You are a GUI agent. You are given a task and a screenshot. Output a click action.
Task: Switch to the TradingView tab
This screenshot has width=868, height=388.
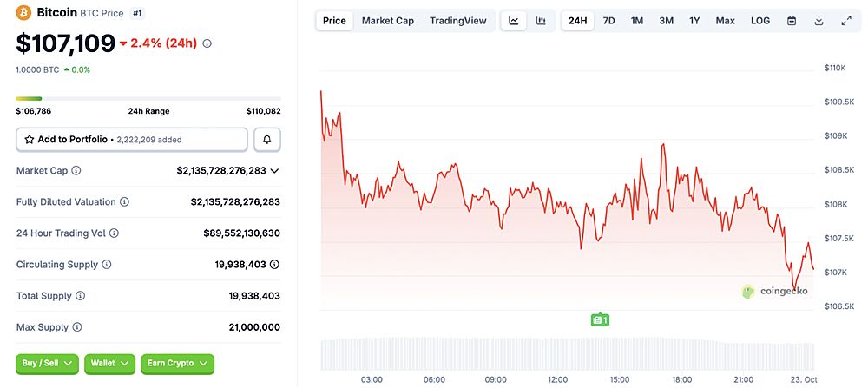[457, 21]
